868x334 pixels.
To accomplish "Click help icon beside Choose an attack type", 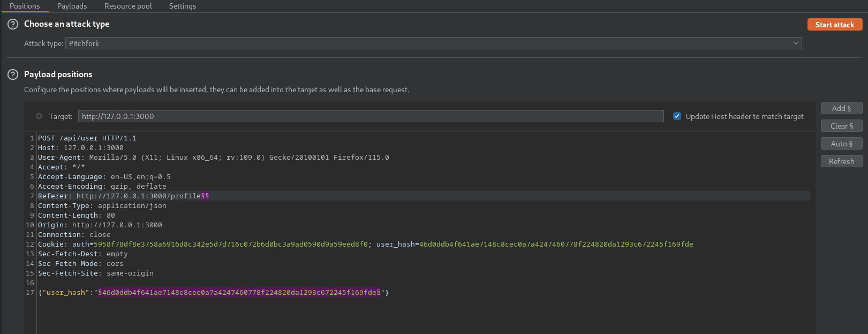I will coord(13,24).
